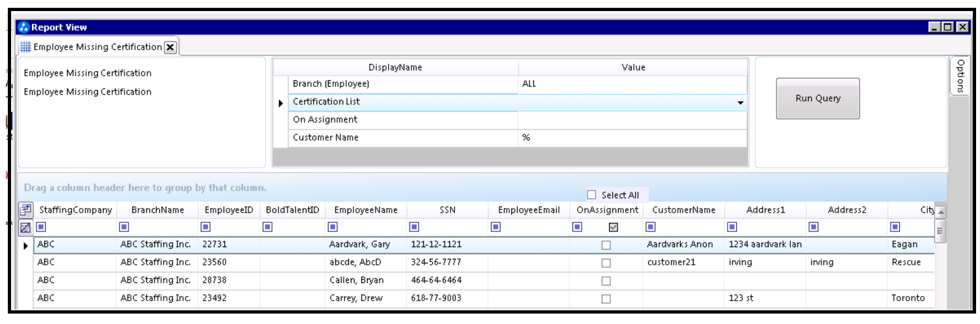This screenshot has width=980, height=324.
Task: Open BranchName column filter operator icon
Action: point(125,227)
